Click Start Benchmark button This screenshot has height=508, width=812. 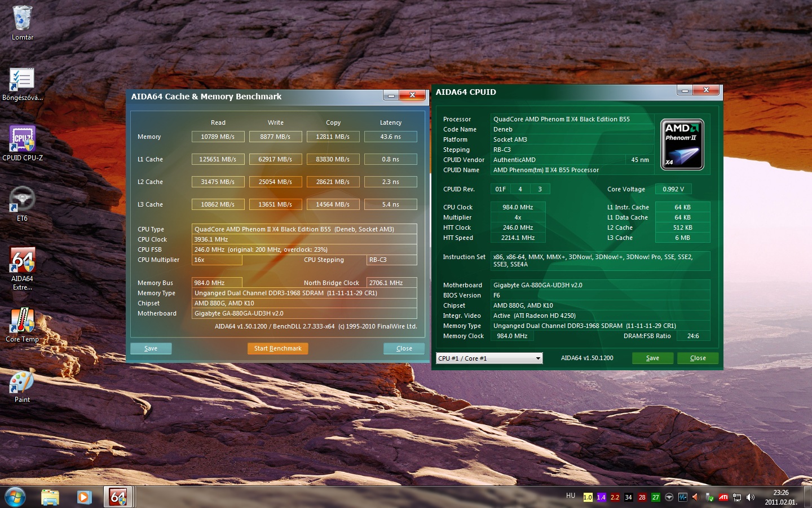point(277,348)
